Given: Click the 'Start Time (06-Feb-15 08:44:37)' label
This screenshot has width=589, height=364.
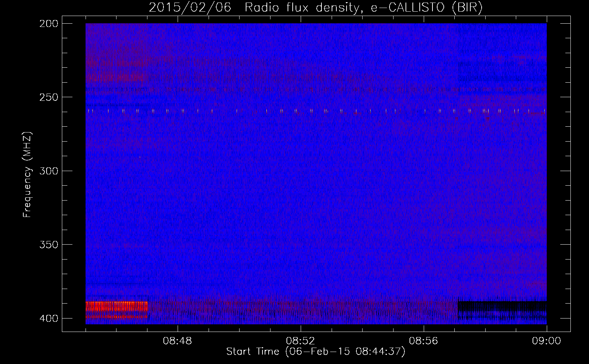Looking at the screenshot, I should (x=316, y=352).
